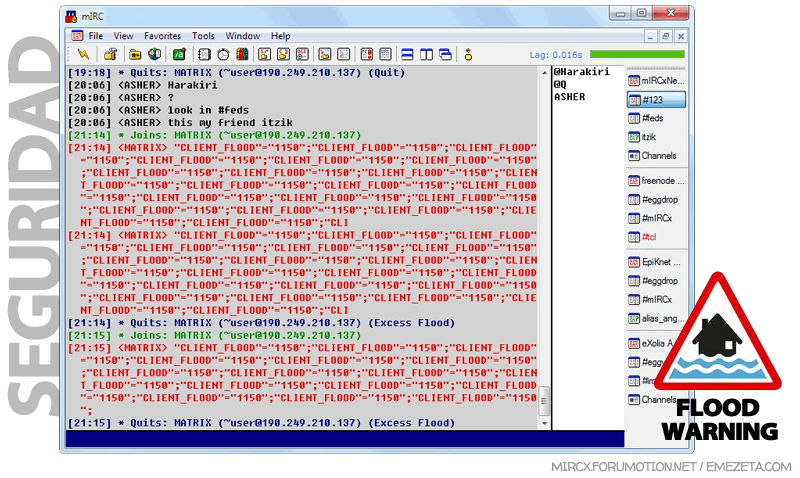800x478 pixels.
Task: Open the DCC options icon
Action: pos(302,54)
